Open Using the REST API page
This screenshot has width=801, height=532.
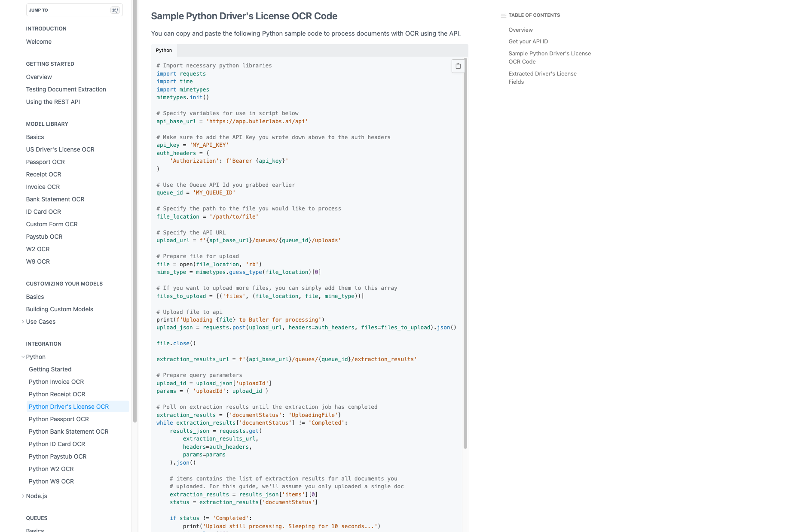point(53,102)
